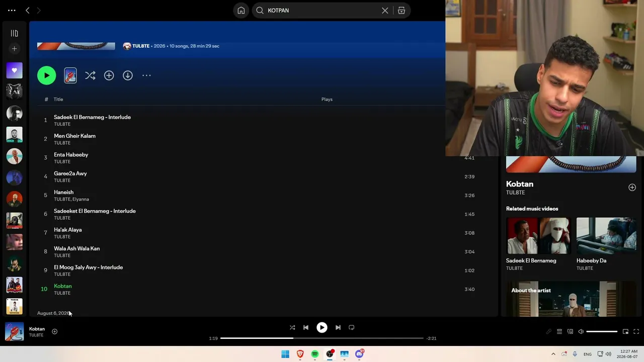The image size is (644, 362).
Task: Go back with the left arrow
Action: click(x=28, y=10)
